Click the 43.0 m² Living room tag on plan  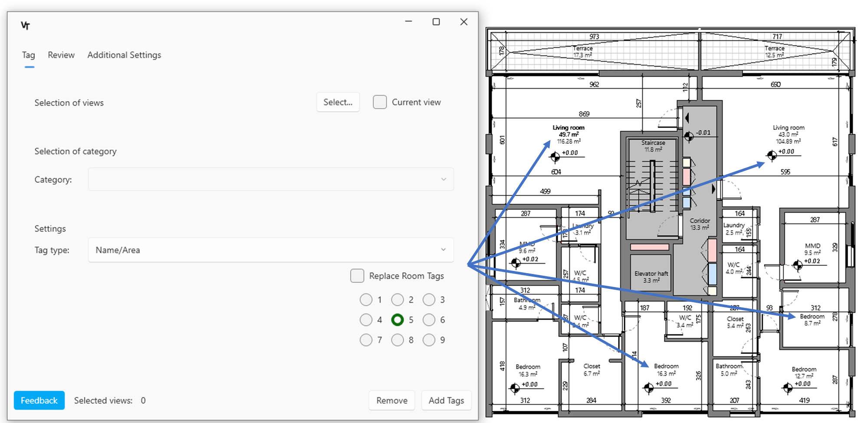click(x=789, y=135)
